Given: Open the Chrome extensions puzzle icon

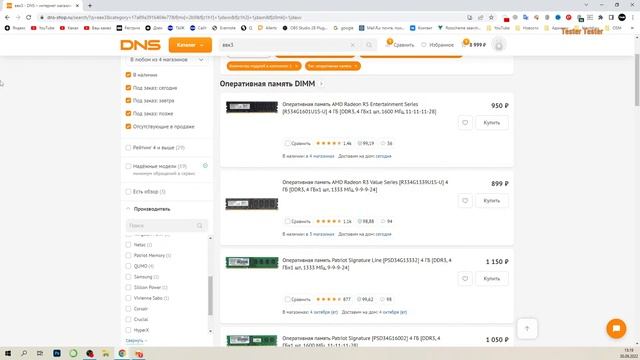Looking at the screenshot, I should pyautogui.click(x=600, y=18).
